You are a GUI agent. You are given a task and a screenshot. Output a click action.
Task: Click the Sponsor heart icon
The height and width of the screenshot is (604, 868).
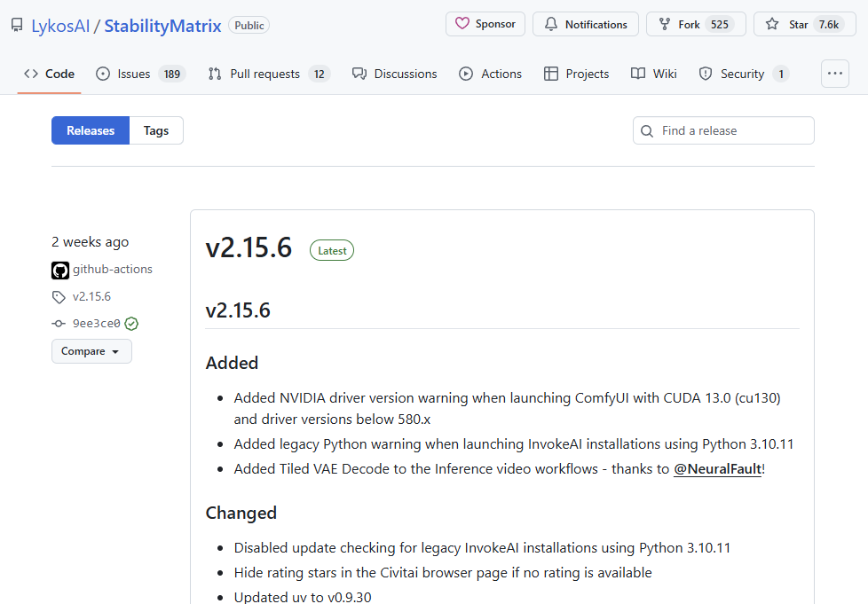[462, 24]
